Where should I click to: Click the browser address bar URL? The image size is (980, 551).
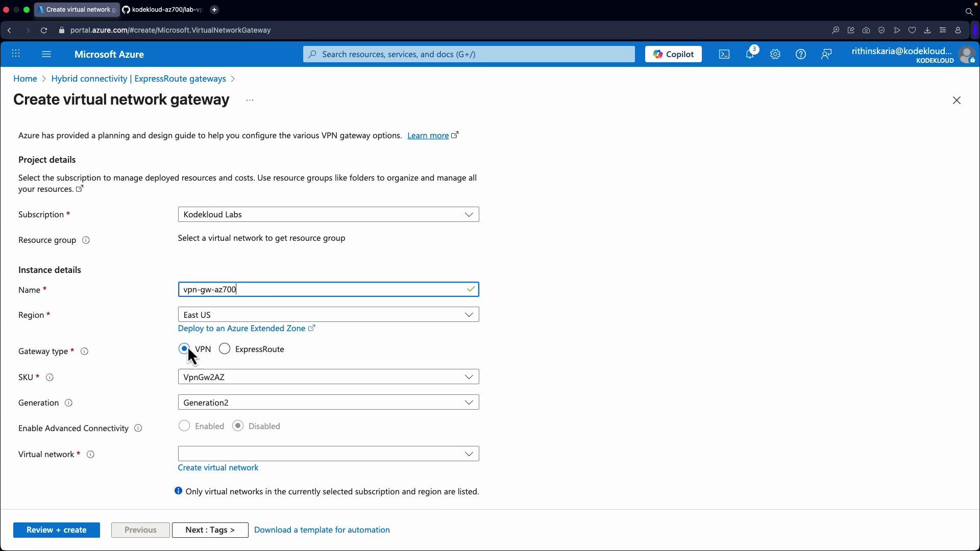click(x=170, y=31)
